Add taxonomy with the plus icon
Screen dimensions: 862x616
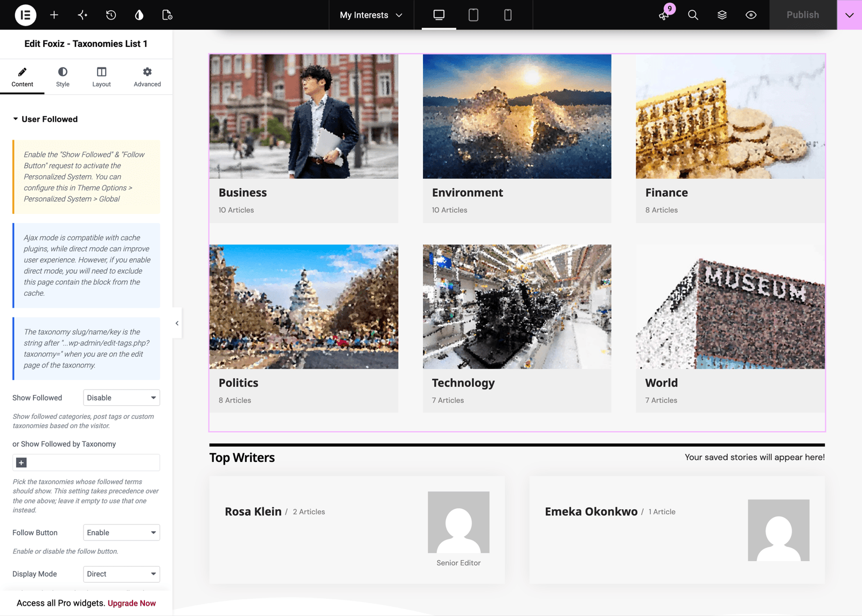[22, 462]
